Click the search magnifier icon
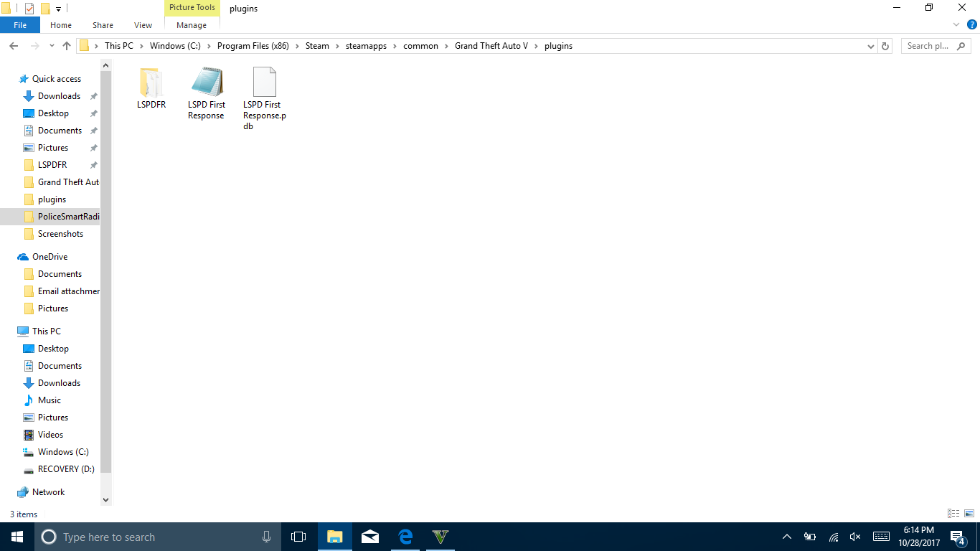Viewport: 980px width, 551px height. click(961, 46)
